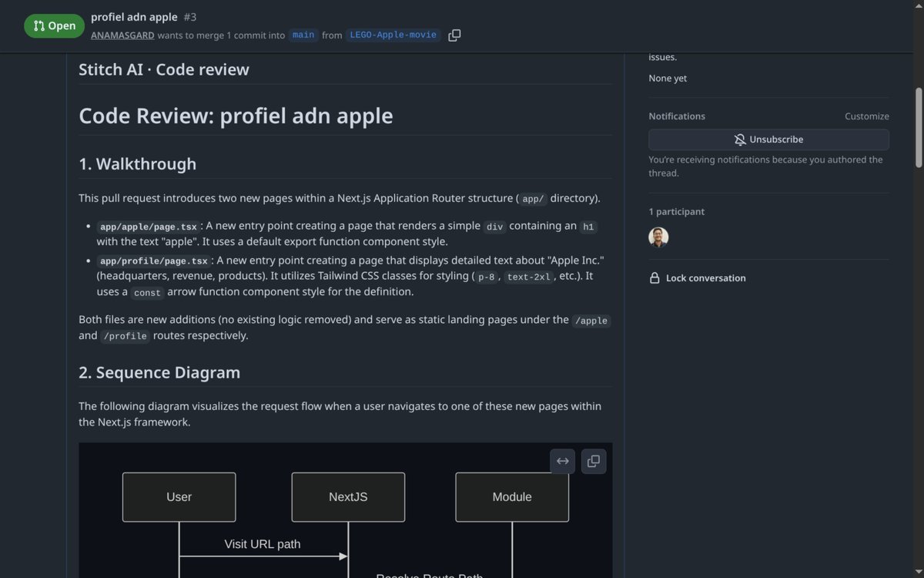Click the pull request title 'profiel adn apple'
This screenshot has height=578, width=924.
134,17
